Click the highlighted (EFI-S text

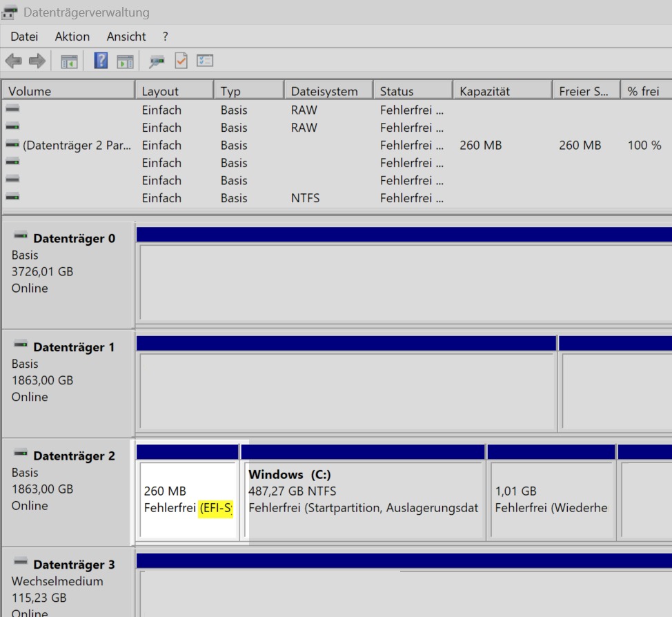[x=216, y=508]
